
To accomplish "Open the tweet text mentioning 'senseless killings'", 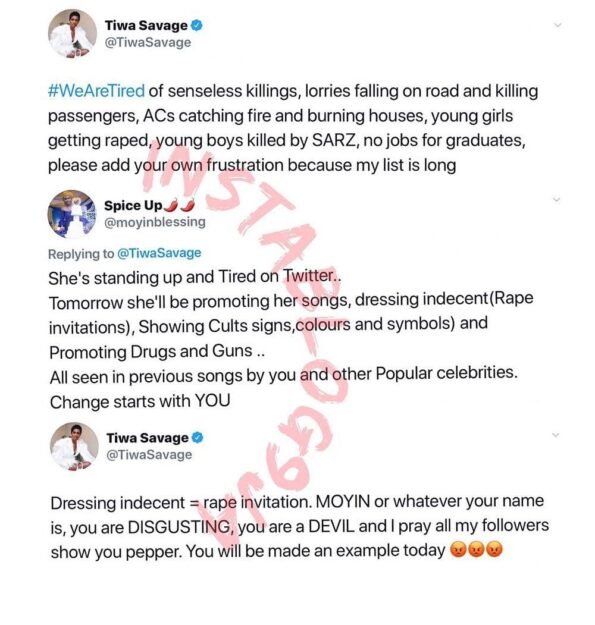I will coord(293,128).
